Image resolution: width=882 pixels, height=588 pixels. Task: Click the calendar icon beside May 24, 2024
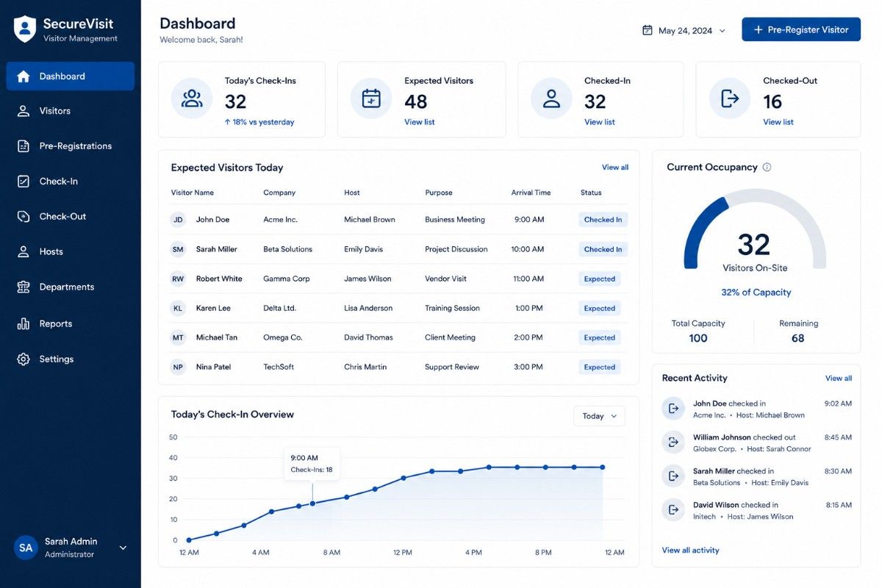(648, 30)
